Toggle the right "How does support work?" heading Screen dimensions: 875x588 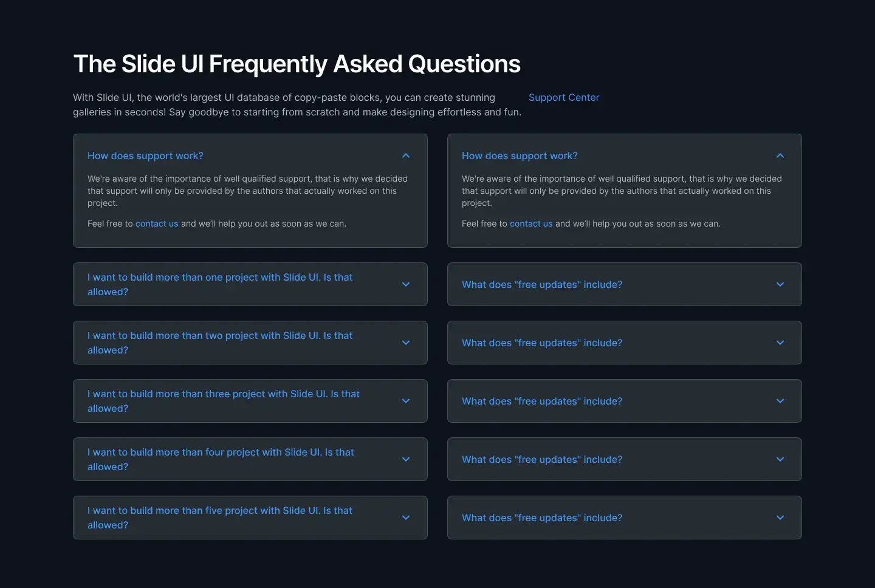click(x=520, y=156)
